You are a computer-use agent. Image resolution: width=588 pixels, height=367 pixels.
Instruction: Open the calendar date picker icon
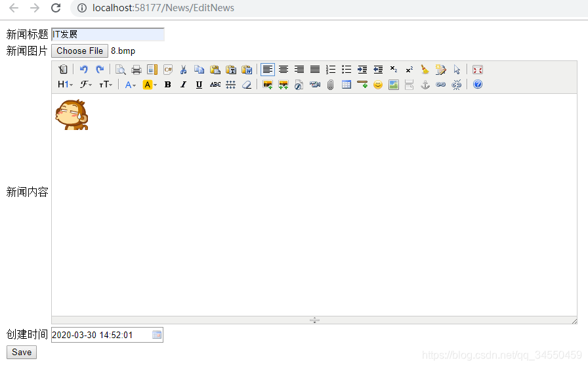click(157, 335)
